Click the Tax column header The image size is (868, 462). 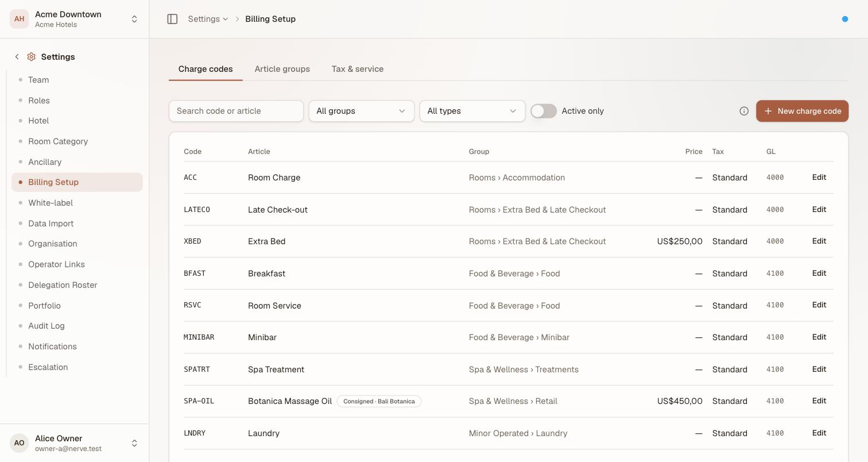(x=718, y=152)
